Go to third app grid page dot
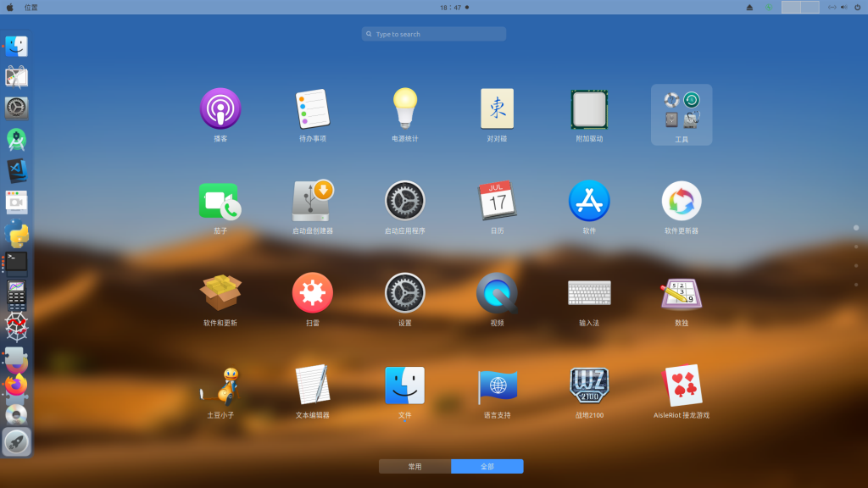The width and height of the screenshot is (868, 488). click(x=856, y=265)
